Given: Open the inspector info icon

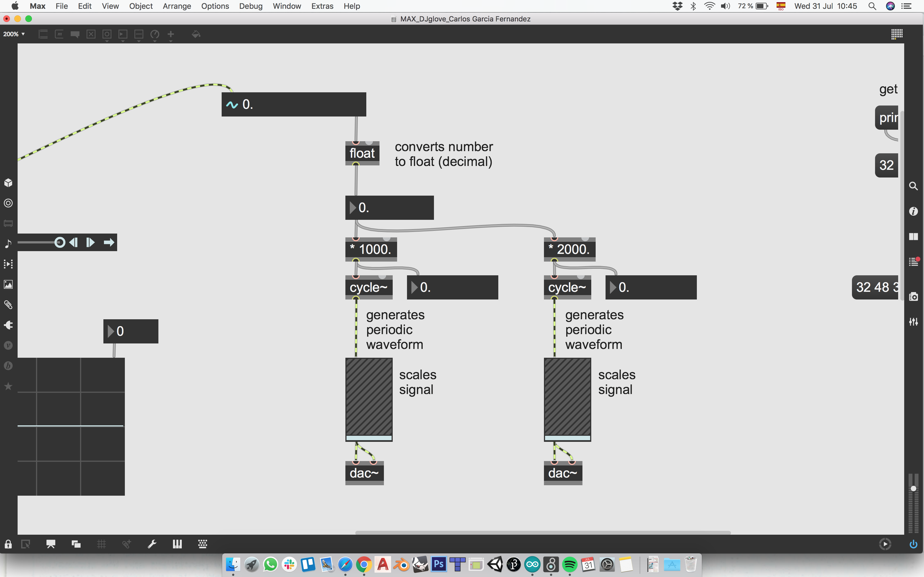Looking at the screenshot, I should [x=913, y=211].
